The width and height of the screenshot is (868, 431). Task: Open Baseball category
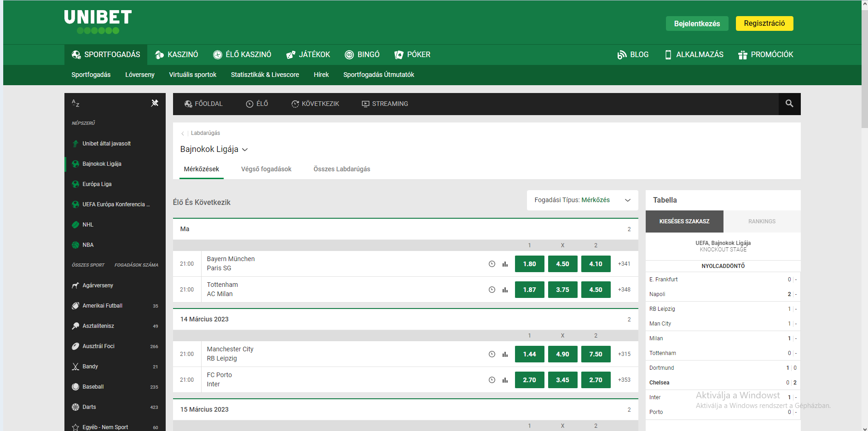pos(115,387)
